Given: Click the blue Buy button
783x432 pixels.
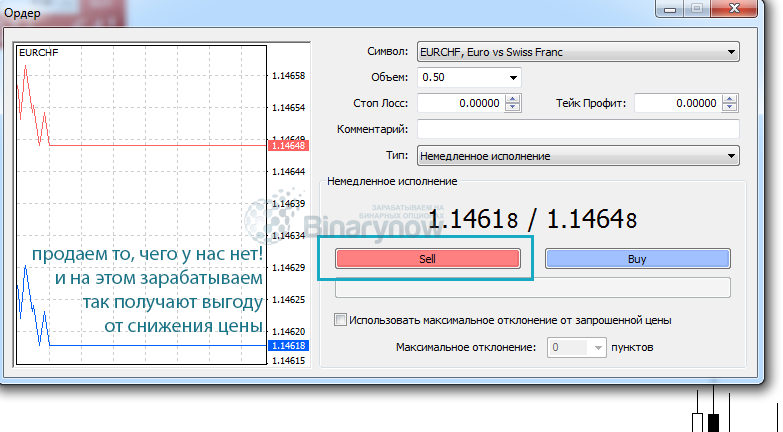Looking at the screenshot, I should click(637, 259).
